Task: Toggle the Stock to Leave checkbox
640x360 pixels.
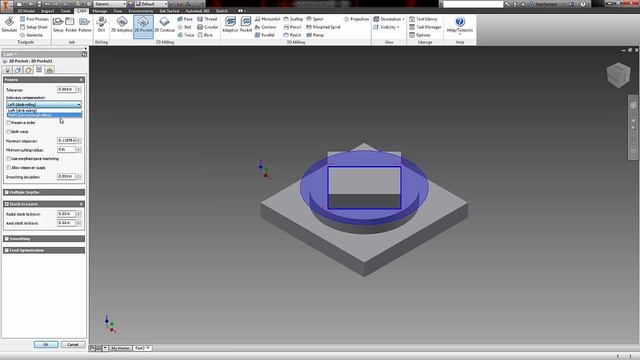Action: 7,204
